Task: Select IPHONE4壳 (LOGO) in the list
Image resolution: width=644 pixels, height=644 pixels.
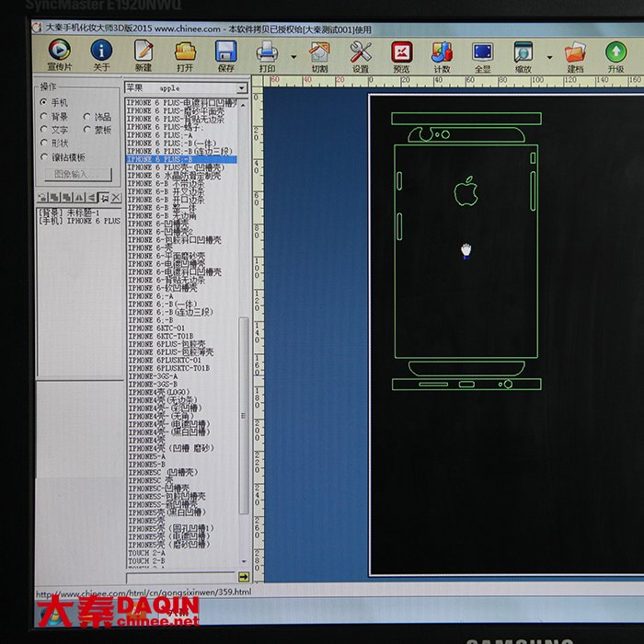Action: click(159, 392)
